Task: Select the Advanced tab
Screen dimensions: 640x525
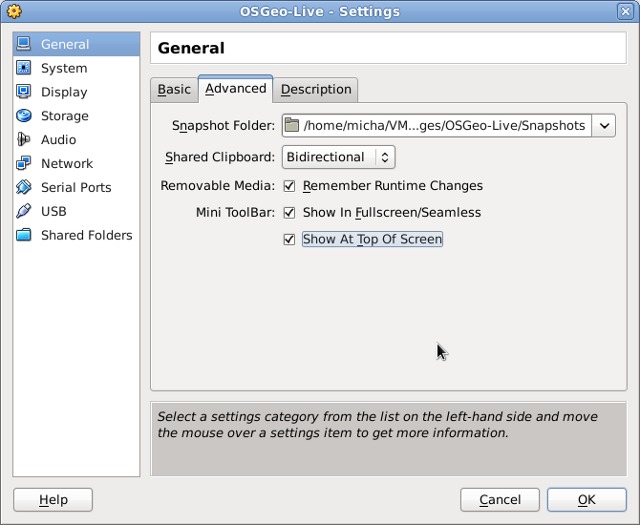Action: coord(236,89)
